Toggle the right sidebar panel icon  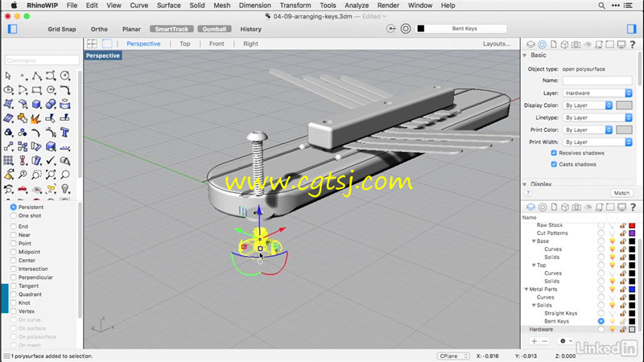pos(631,29)
